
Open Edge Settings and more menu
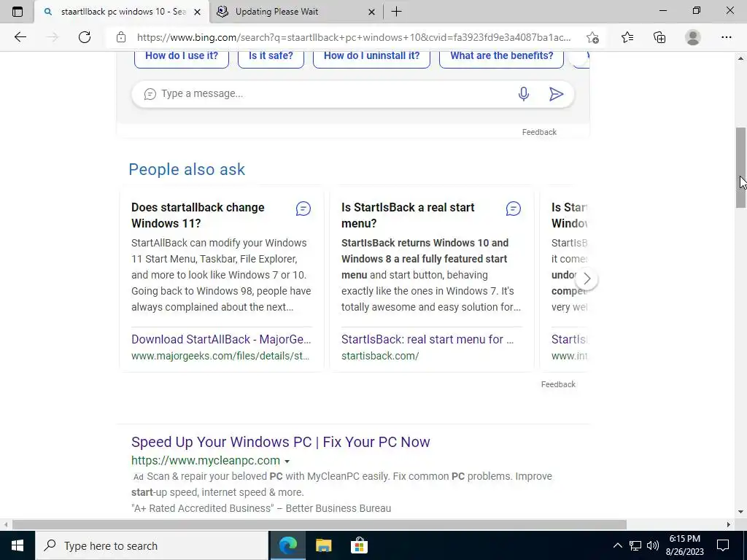(x=726, y=37)
